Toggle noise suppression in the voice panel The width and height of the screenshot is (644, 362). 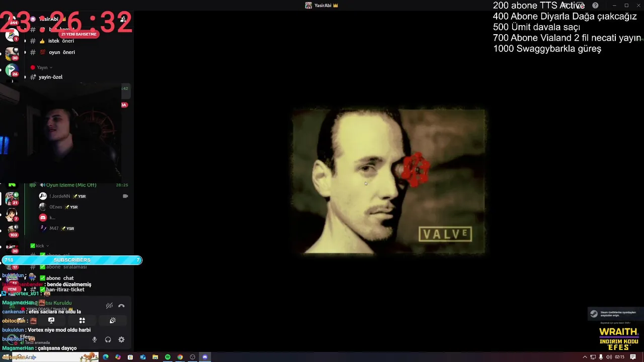(x=109, y=306)
